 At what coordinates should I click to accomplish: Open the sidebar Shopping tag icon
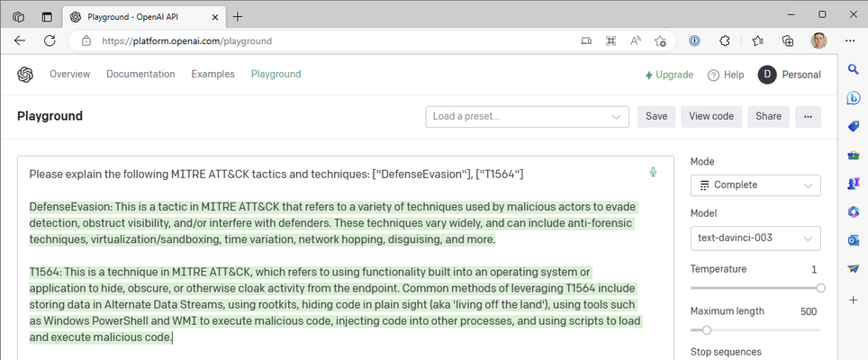pos(853,127)
